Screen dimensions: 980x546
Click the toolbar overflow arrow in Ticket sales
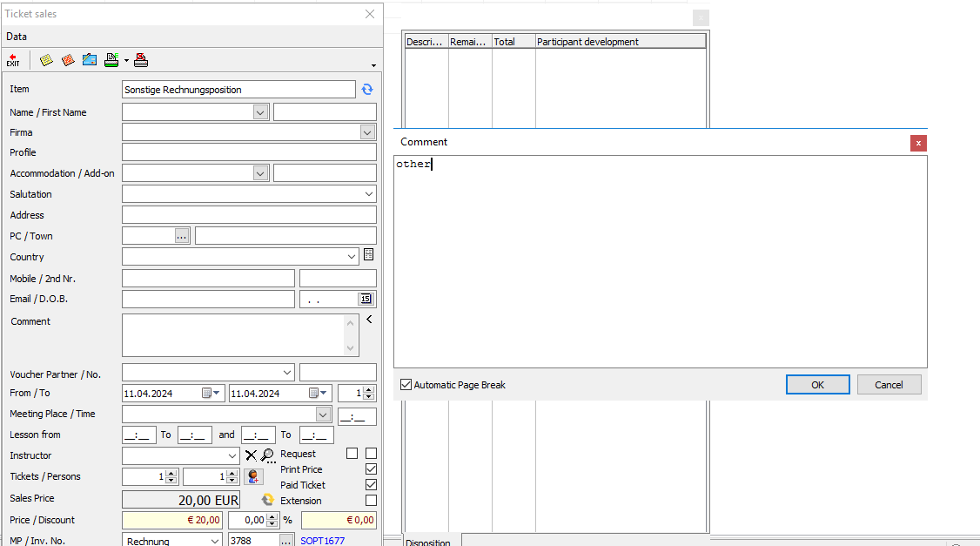[x=373, y=65]
